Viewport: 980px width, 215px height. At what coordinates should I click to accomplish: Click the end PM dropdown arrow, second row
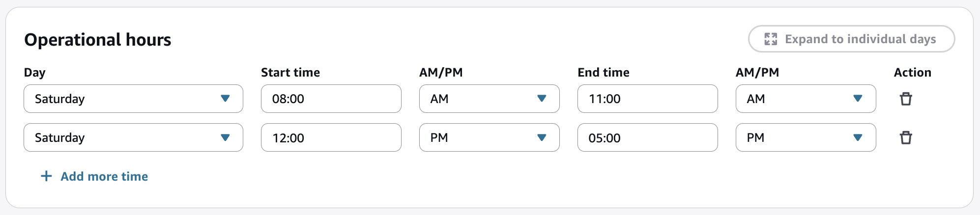pyautogui.click(x=858, y=137)
